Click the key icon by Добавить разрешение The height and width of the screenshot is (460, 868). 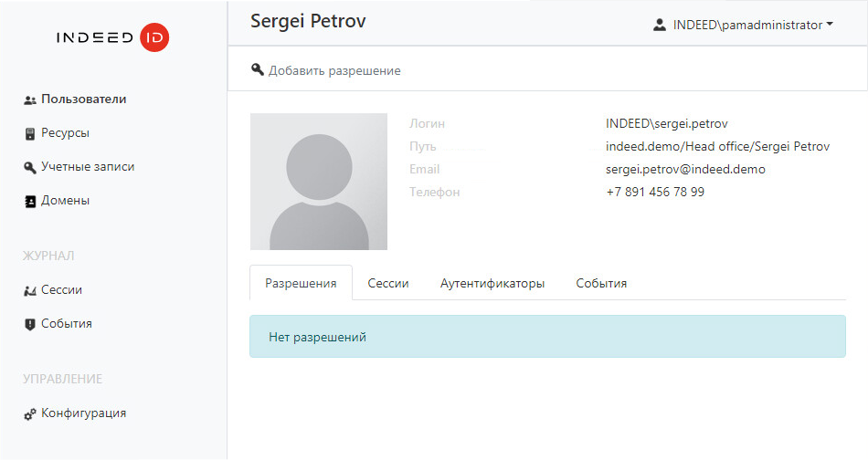pos(258,70)
